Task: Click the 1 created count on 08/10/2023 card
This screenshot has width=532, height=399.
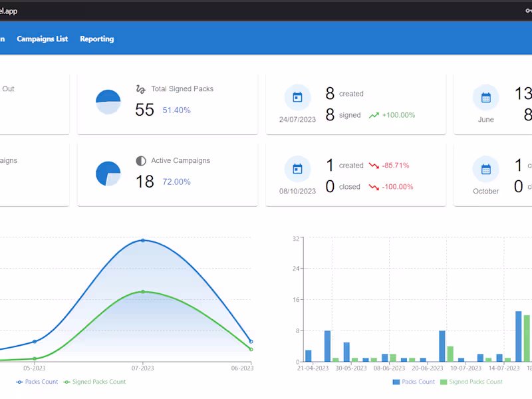Action: pyautogui.click(x=344, y=165)
